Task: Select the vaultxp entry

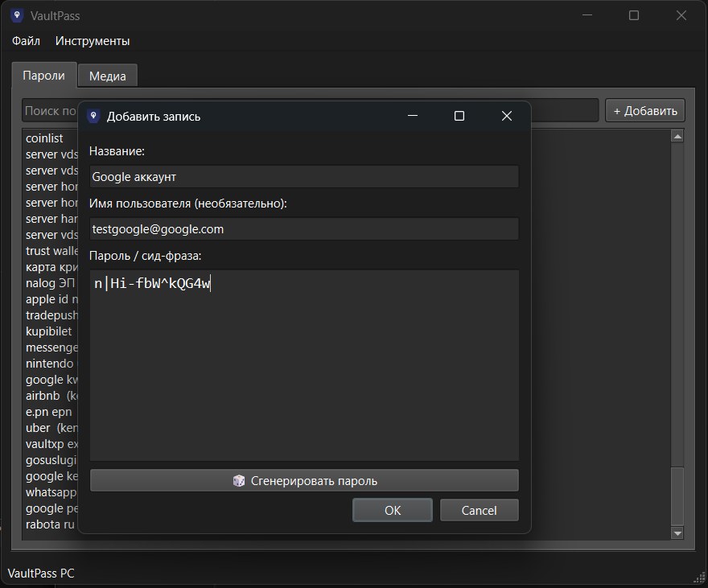Action: point(51,444)
